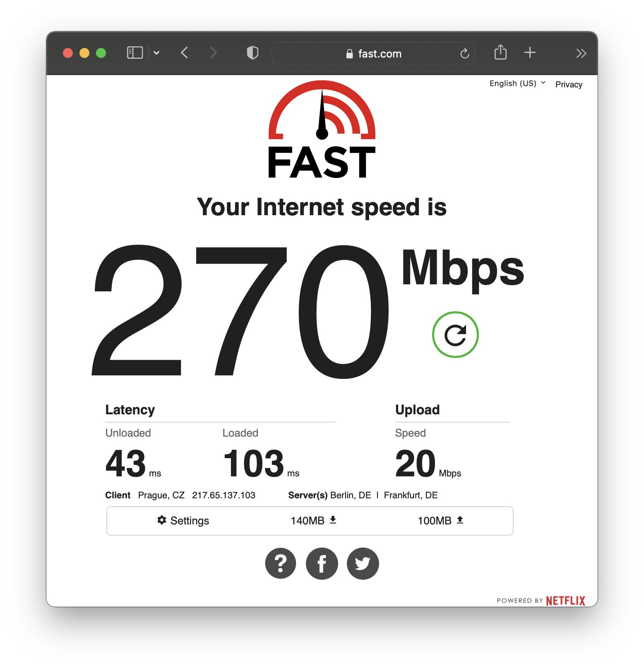Click the FAST speedometer logo
This screenshot has width=644, height=668.
[322, 129]
